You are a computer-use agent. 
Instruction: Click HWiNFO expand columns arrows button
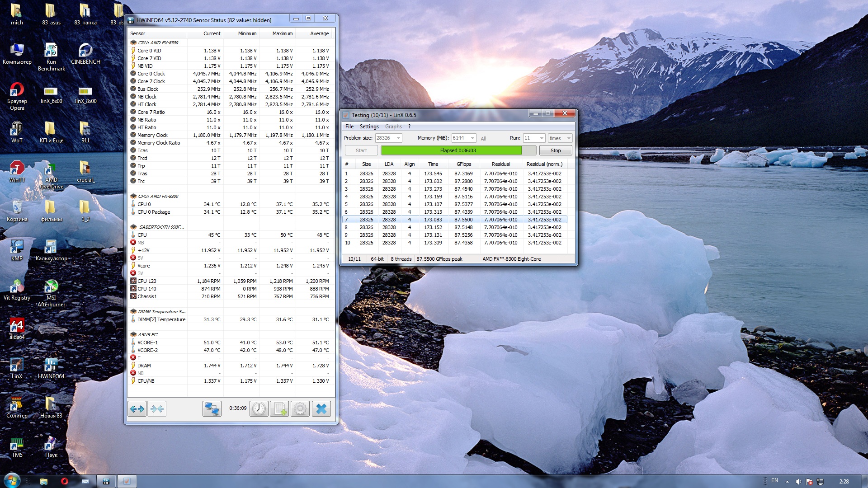tap(137, 409)
